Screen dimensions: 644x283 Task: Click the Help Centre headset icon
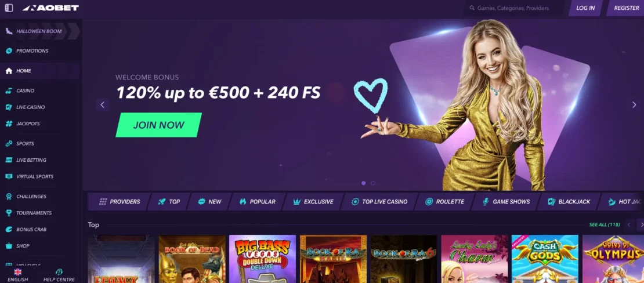pyautogui.click(x=59, y=272)
